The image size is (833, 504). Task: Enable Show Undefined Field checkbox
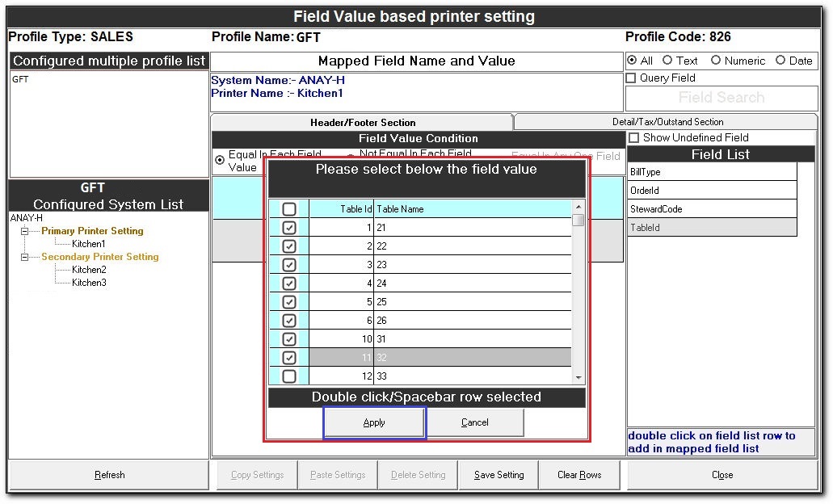point(633,138)
